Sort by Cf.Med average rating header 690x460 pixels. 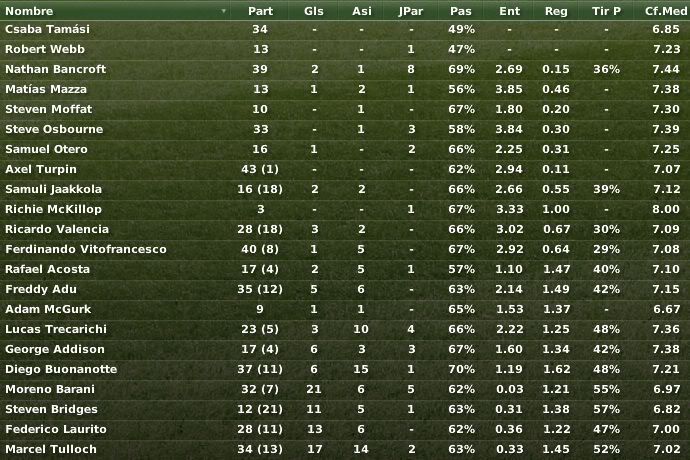[x=666, y=11]
